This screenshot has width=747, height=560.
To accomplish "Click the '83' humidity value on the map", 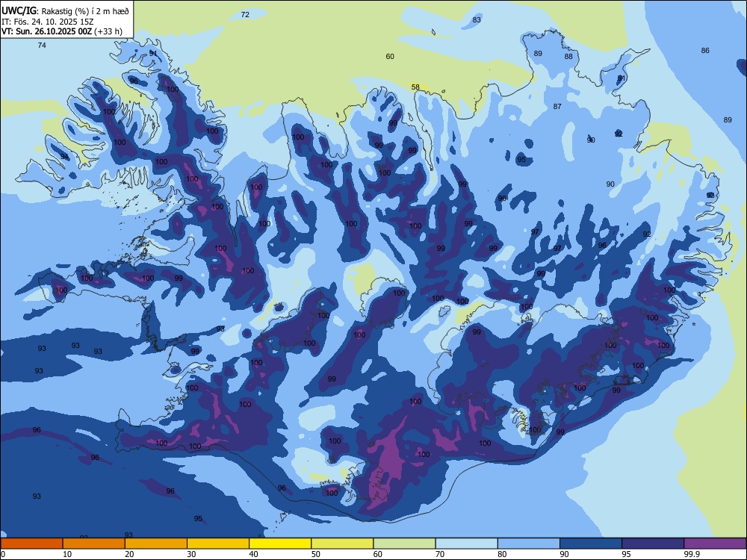I will (x=477, y=20).
